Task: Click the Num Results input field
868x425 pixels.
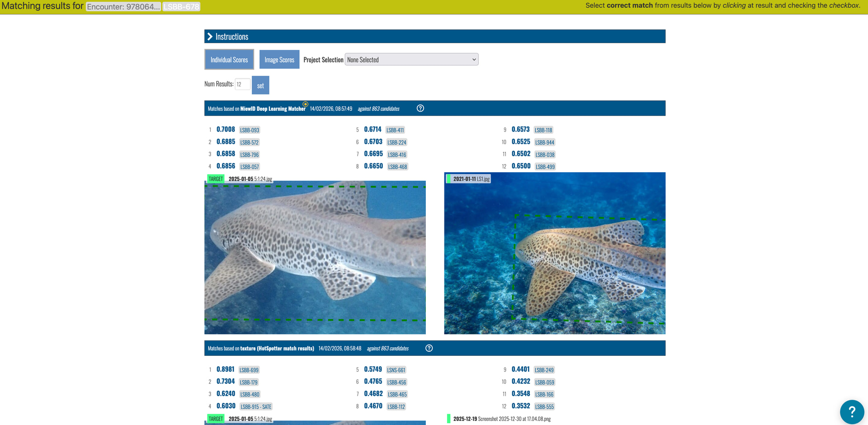Action: (x=242, y=85)
